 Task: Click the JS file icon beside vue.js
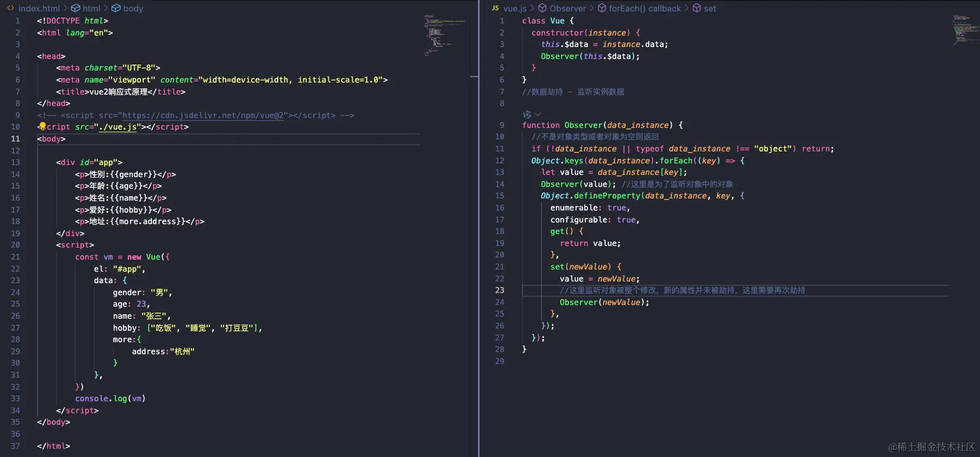495,8
